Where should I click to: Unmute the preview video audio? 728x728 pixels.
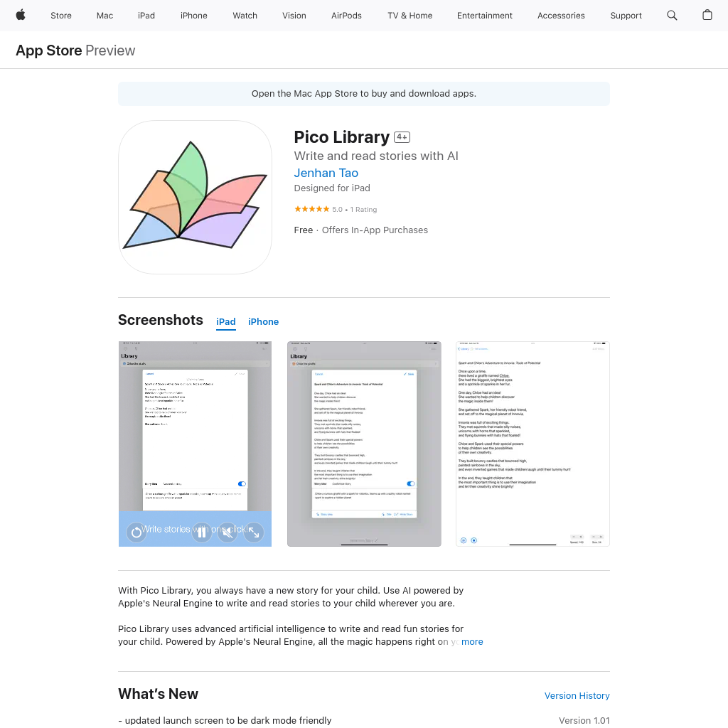pos(227,531)
